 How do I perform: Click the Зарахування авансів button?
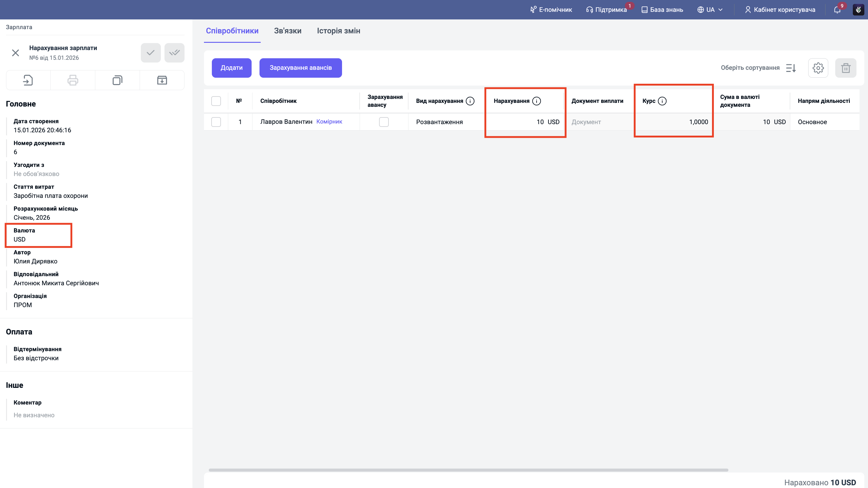pos(300,68)
